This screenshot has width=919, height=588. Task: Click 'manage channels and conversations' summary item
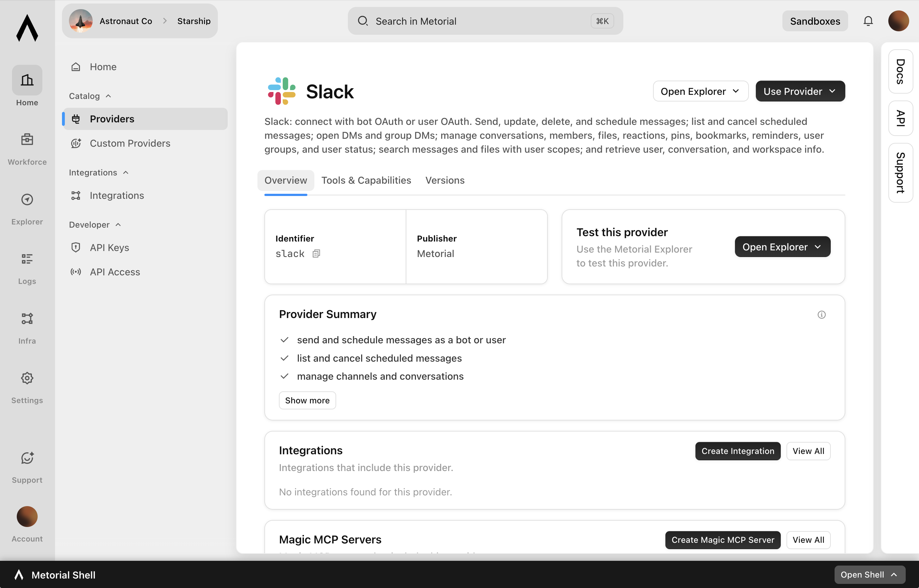380,376
